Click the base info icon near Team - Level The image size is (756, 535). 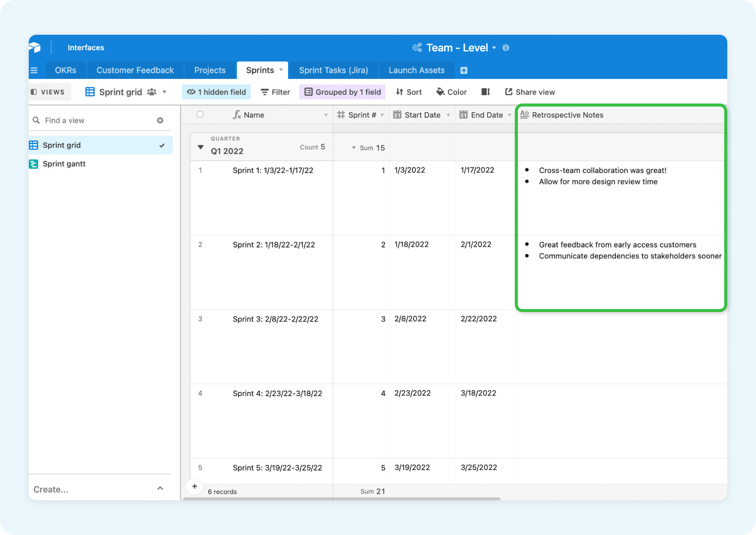(506, 48)
